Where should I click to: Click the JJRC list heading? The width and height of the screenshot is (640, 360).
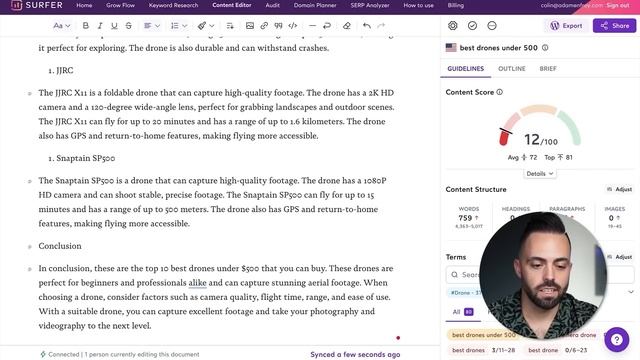(64, 71)
